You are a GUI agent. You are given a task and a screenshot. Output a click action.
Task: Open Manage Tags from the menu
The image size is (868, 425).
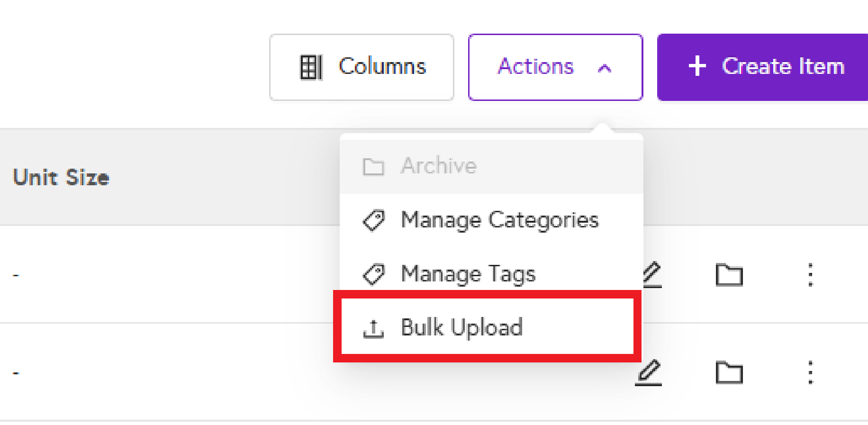[468, 274]
